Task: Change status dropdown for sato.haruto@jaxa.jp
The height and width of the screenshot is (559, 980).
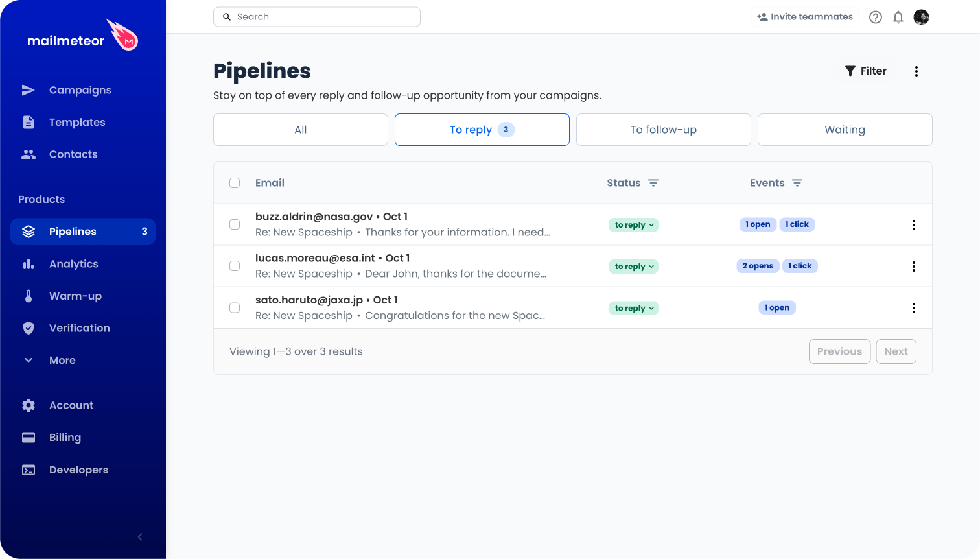Action: [x=634, y=308]
